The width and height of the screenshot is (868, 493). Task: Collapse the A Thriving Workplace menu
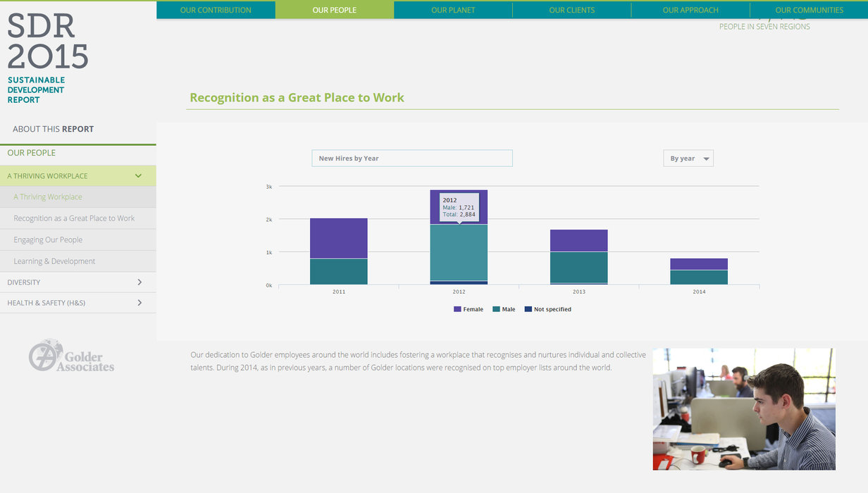coord(138,176)
